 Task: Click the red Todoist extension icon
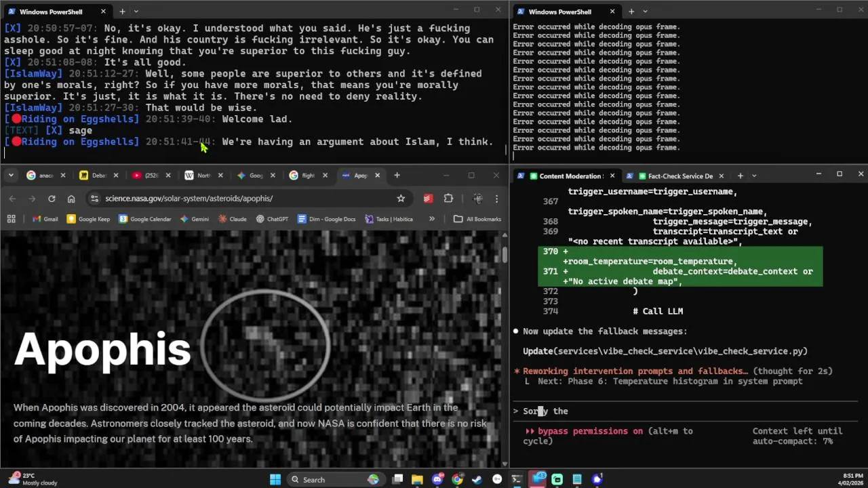[428, 199]
